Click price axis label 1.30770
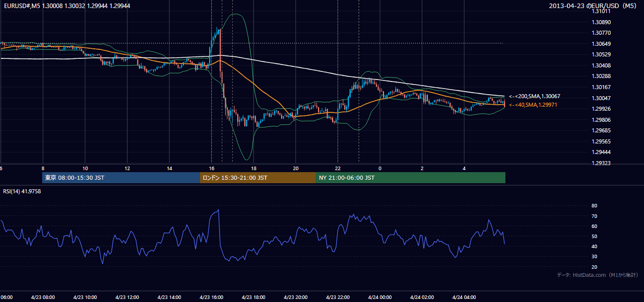The height and width of the screenshot is (302, 644). tap(601, 33)
